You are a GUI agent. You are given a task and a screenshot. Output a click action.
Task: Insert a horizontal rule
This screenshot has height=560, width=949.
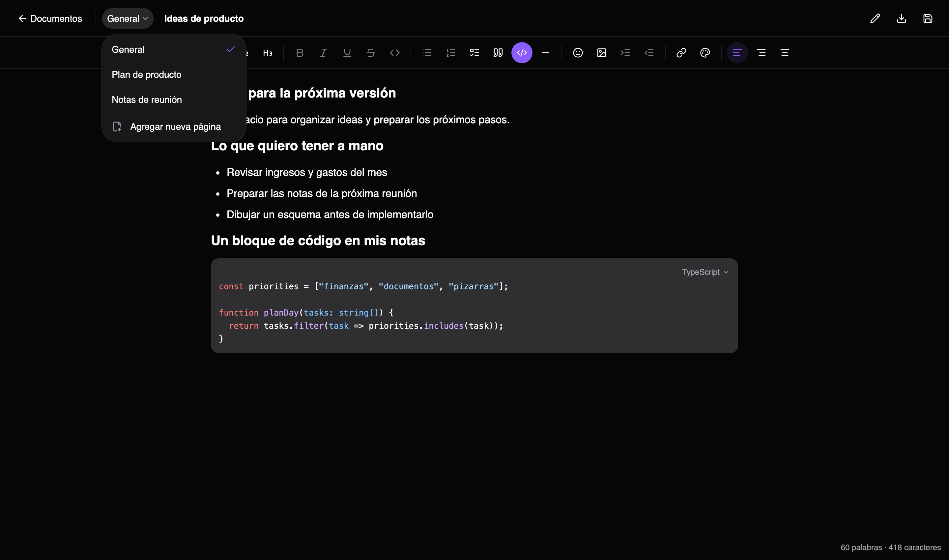click(545, 53)
